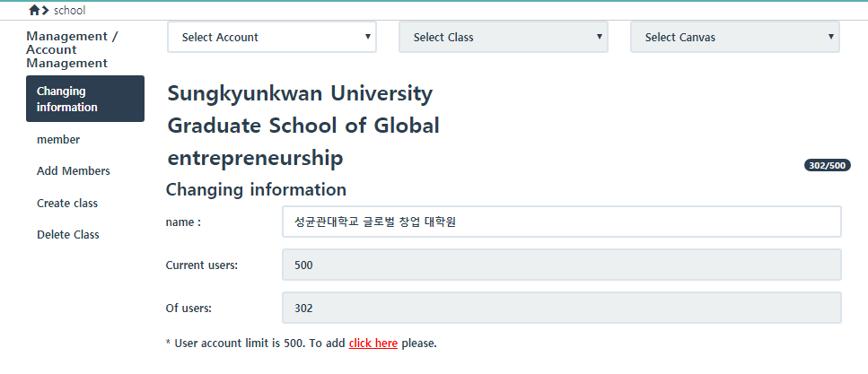Viewport: 868px width, 374px height.
Task: Select Changing information in sidebar
Action: coord(85,99)
